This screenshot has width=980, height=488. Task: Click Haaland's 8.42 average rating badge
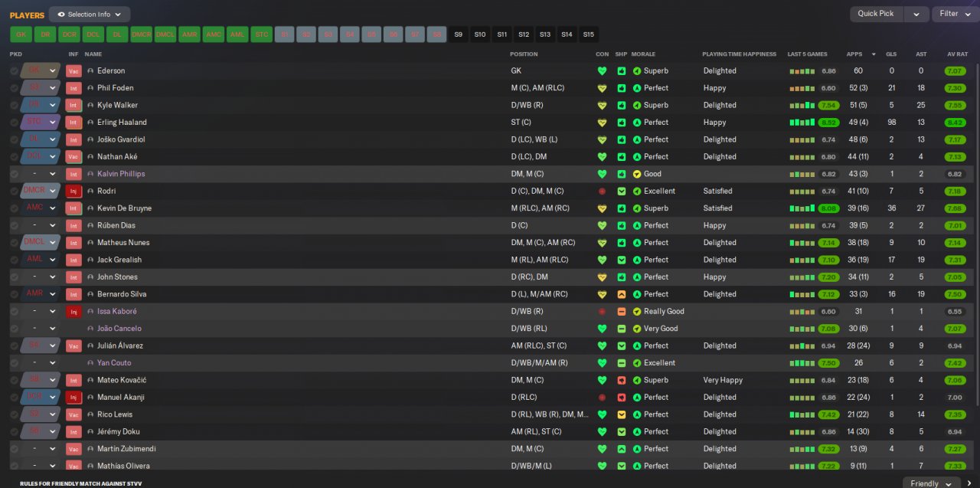point(955,123)
